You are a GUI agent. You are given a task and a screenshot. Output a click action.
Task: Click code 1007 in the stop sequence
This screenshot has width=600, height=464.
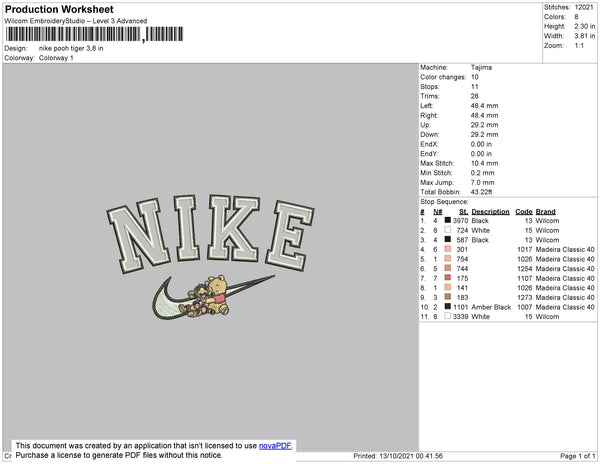tap(525, 307)
